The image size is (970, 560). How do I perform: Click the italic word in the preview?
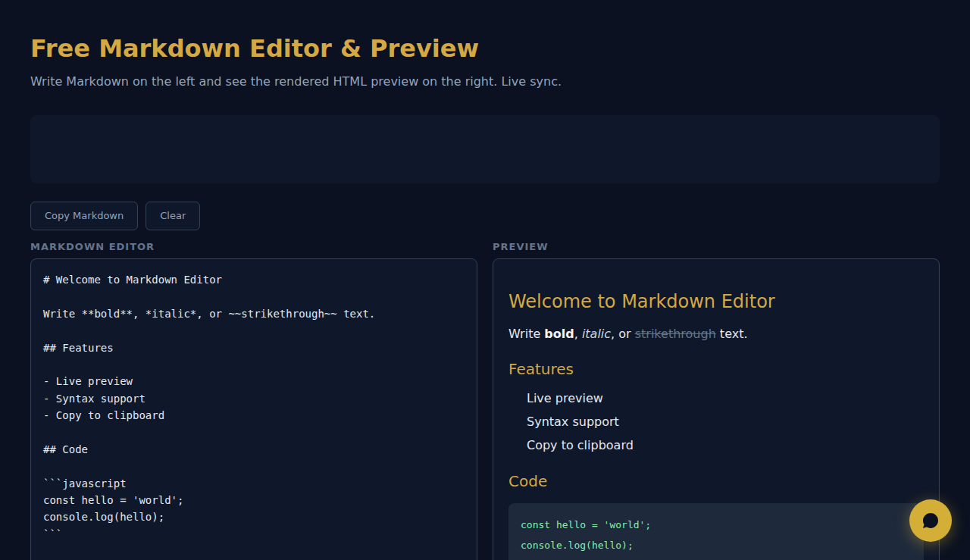coord(596,333)
